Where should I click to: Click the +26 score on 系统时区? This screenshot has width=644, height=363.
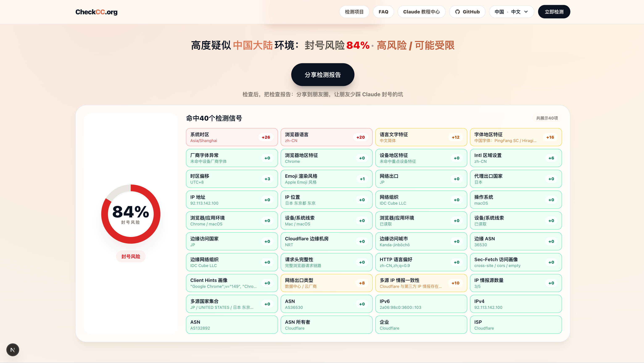[266, 137]
